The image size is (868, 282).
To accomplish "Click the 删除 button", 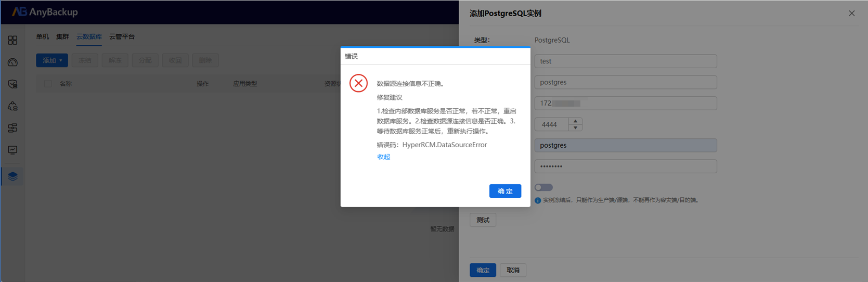I will point(205,60).
